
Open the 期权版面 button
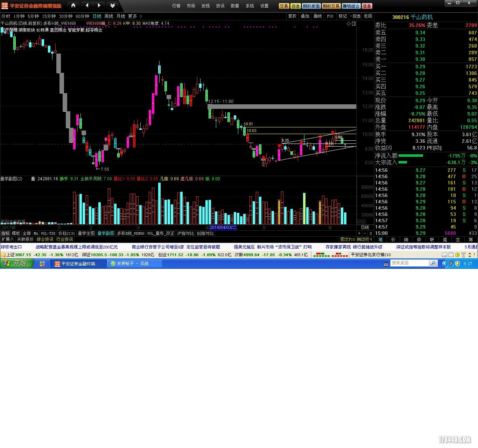[x=311, y=6]
